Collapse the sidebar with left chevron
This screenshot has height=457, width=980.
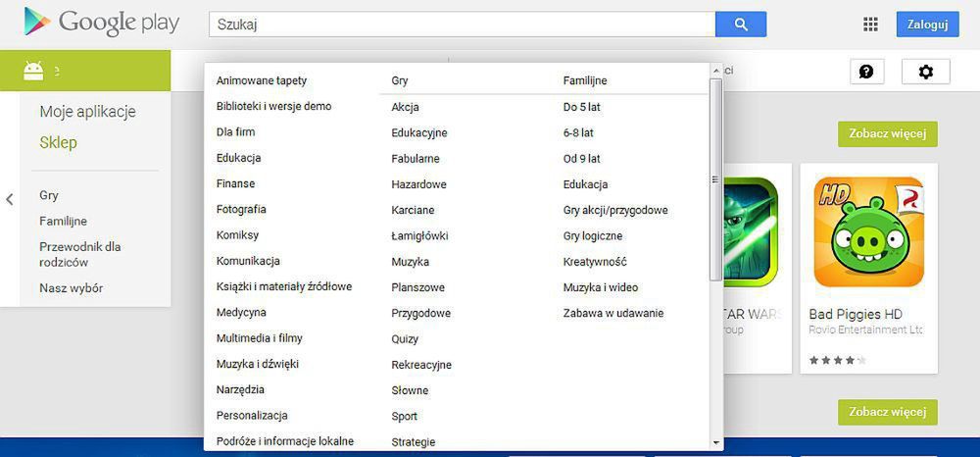pos(10,199)
